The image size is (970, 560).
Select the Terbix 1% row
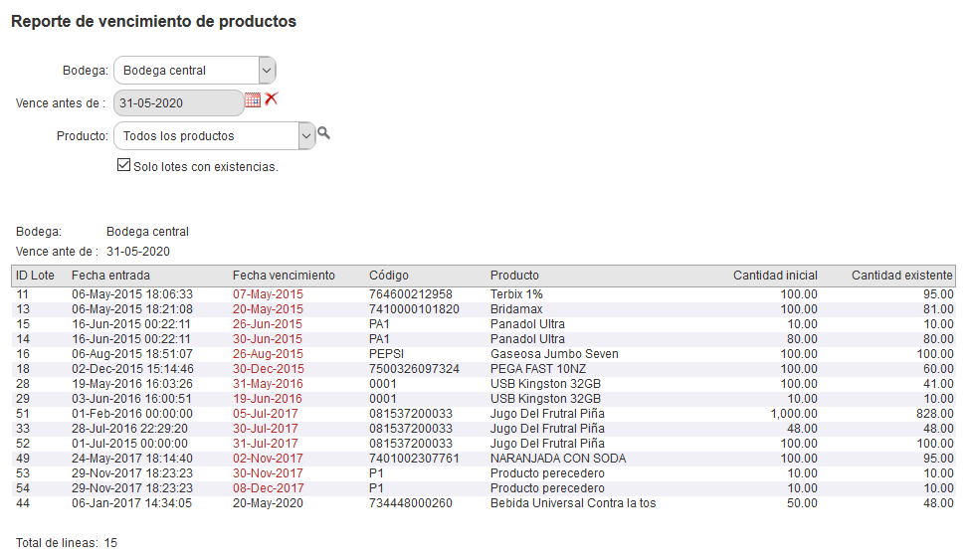516,294
